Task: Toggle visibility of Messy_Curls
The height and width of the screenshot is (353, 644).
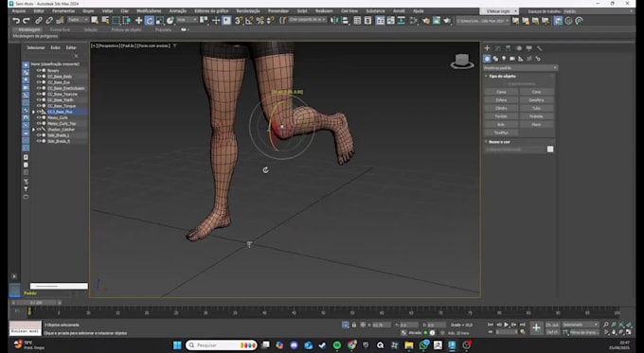Action: pos(39,117)
